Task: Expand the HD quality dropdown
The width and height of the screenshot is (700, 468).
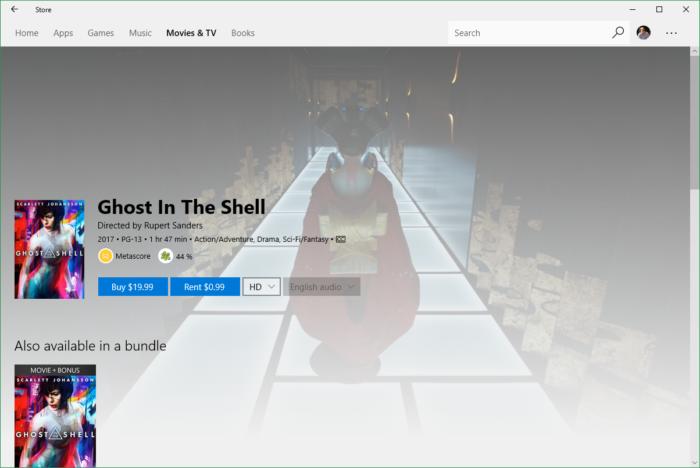Action: pyautogui.click(x=261, y=287)
